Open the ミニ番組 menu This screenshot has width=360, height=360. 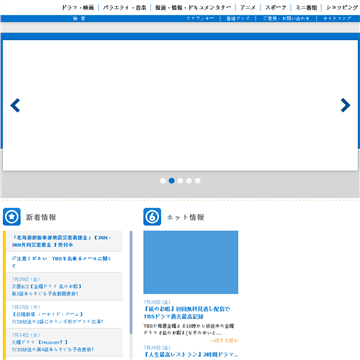pos(306,7)
